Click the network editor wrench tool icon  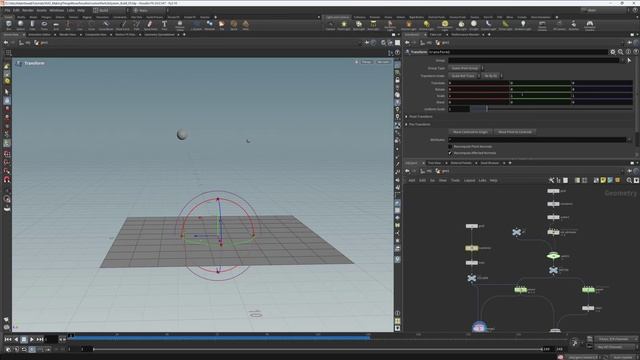pos(551,180)
